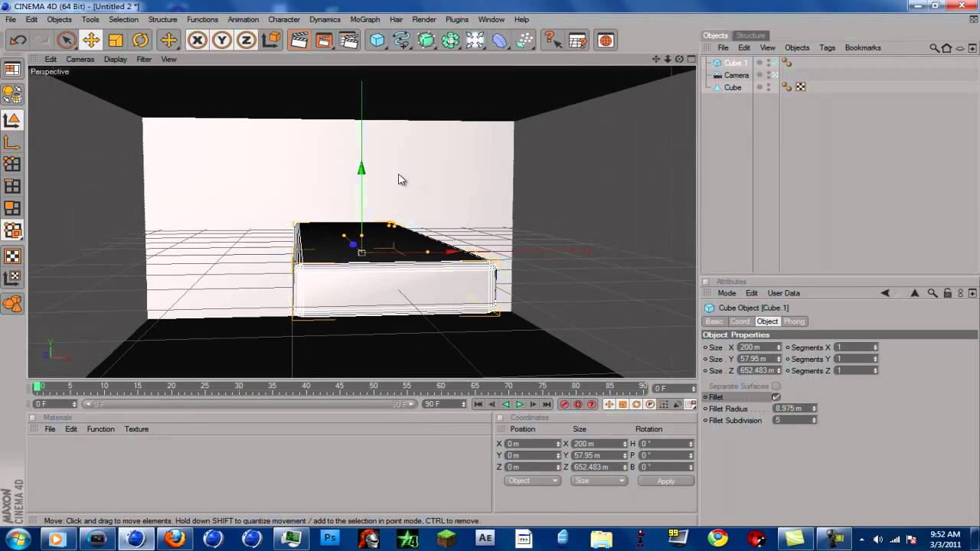The image size is (980, 551).
Task: Toggle the Z axis lock
Action: click(247, 41)
